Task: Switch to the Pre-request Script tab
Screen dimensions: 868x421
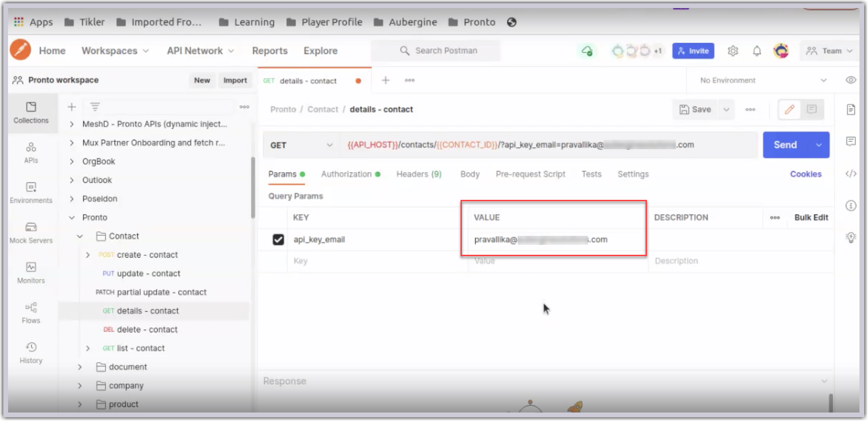Action: (x=531, y=174)
